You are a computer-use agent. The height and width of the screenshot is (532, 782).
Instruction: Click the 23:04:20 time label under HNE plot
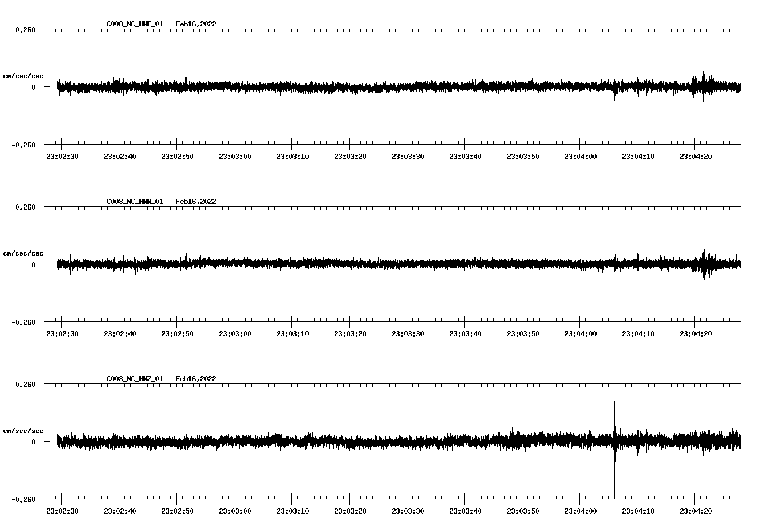pos(696,157)
